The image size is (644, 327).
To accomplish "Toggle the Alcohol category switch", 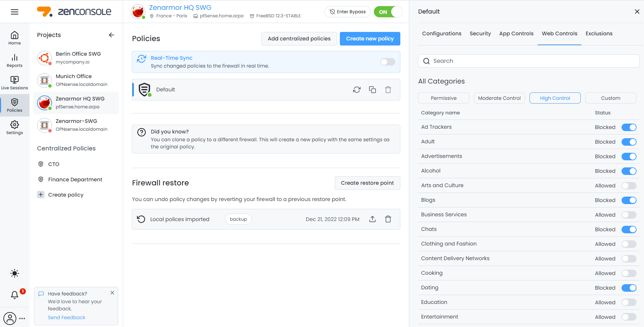I will pyautogui.click(x=629, y=171).
